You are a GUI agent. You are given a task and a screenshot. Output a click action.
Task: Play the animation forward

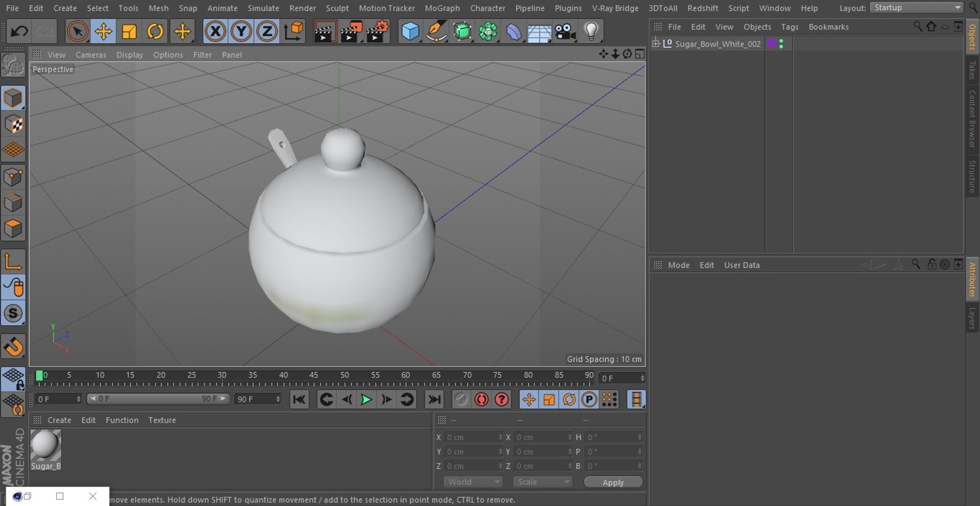pyautogui.click(x=366, y=400)
